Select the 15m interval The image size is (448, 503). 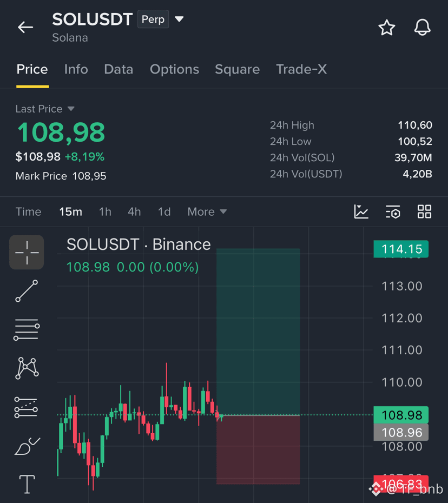point(70,211)
